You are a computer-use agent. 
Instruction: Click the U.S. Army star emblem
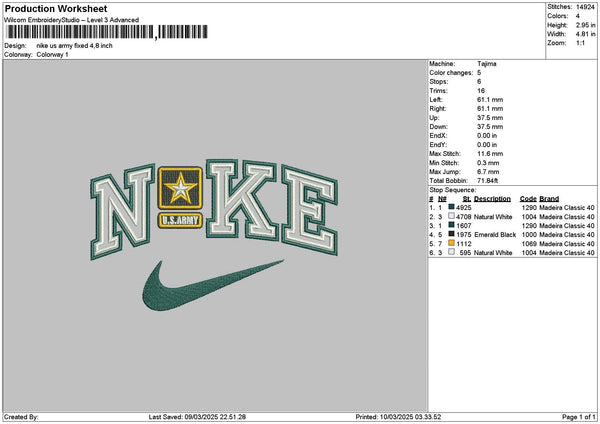pos(180,188)
